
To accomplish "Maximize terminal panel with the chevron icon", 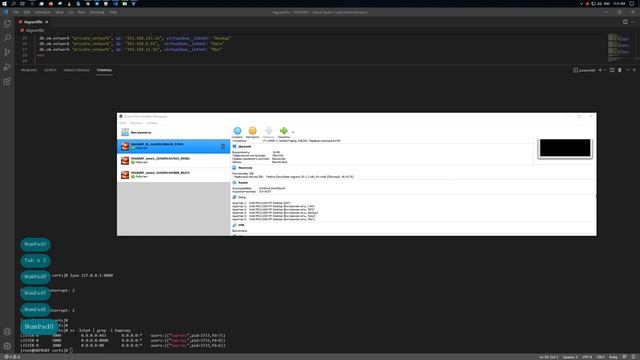I will coord(627,70).
